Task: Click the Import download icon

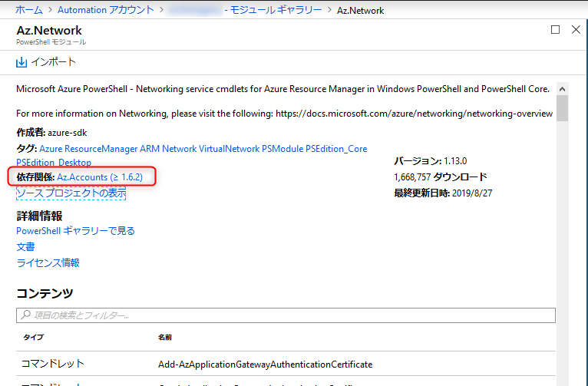Action: tap(21, 62)
